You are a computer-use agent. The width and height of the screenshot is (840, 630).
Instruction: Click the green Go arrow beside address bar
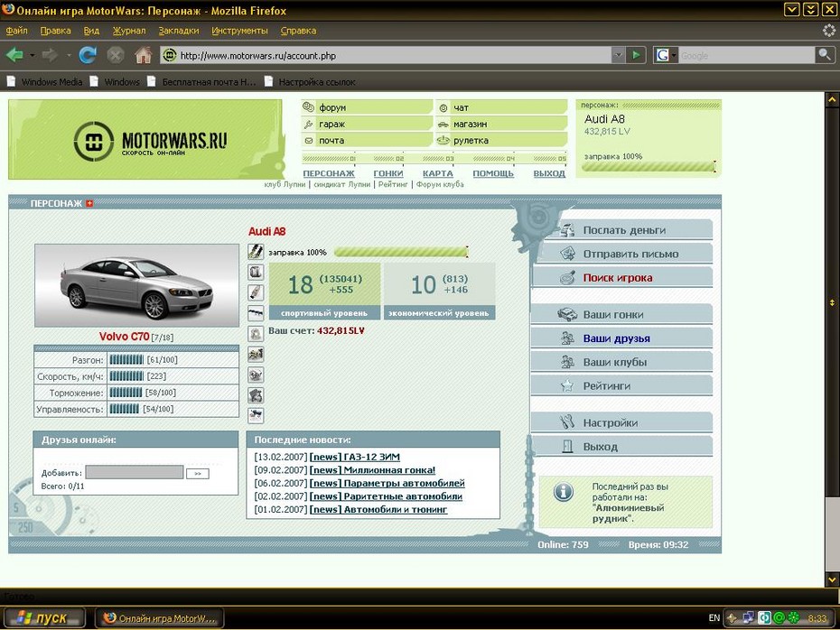tap(635, 54)
